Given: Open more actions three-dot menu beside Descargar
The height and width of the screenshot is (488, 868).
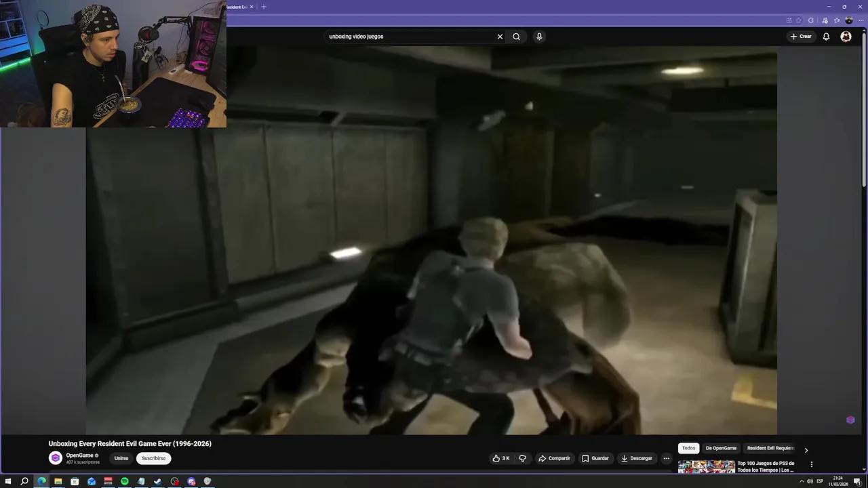Looking at the screenshot, I should [666, 458].
